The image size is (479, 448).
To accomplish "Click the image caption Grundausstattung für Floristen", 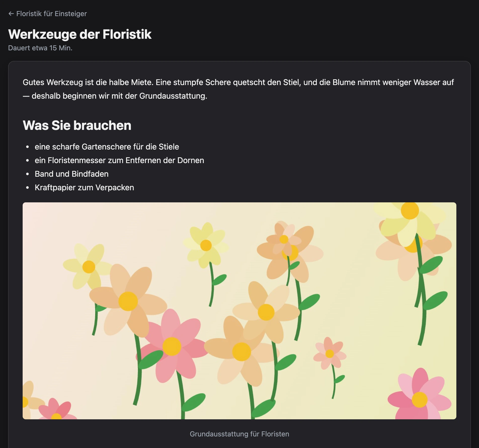I will point(239,434).
